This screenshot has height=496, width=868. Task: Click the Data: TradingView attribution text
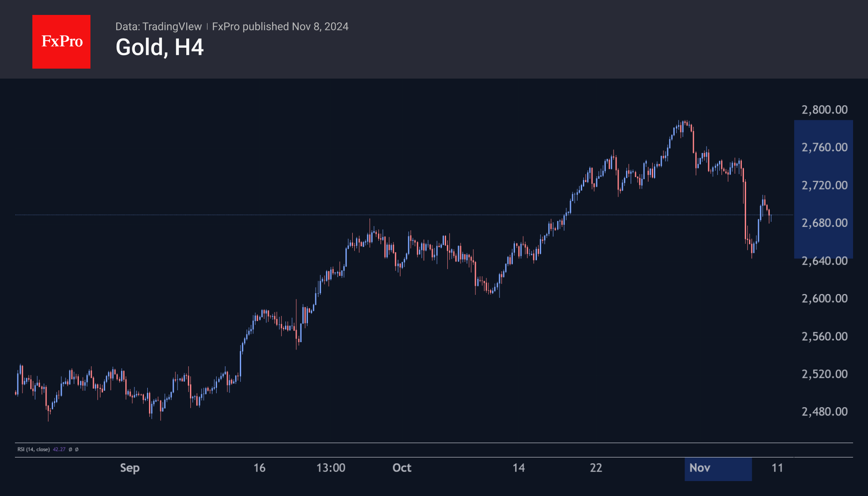[158, 27]
